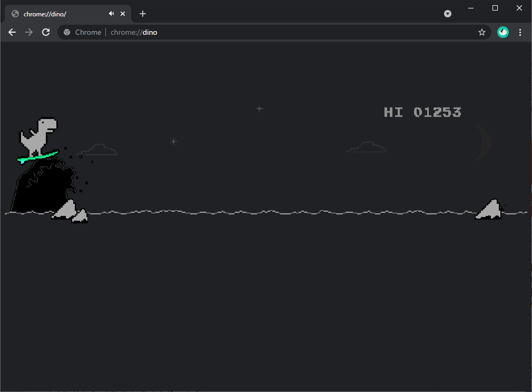Click the HI 01253 high score
Viewport: 532px width, 392px height.
pyautogui.click(x=422, y=112)
